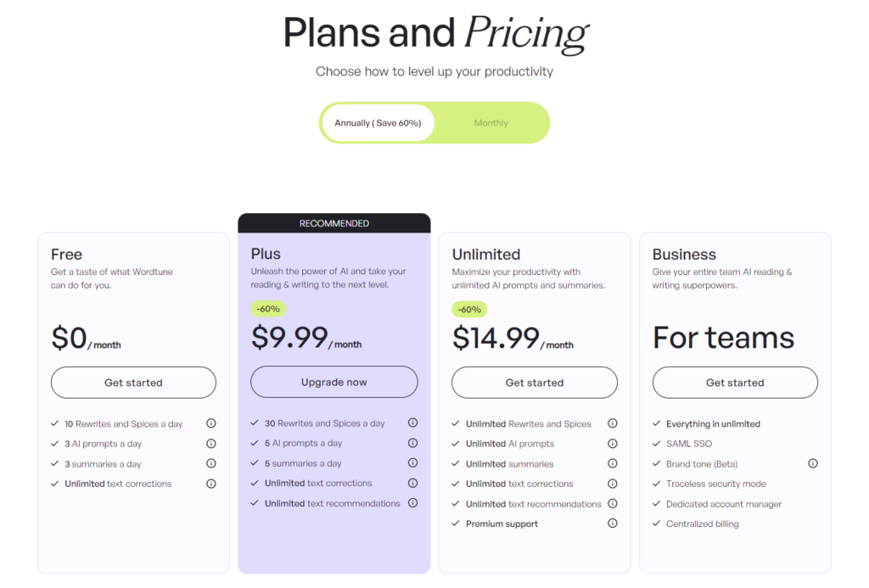This screenshot has height=588, width=869.
Task: Click Get started on the Unlimited plan
Action: pos(535,383)
